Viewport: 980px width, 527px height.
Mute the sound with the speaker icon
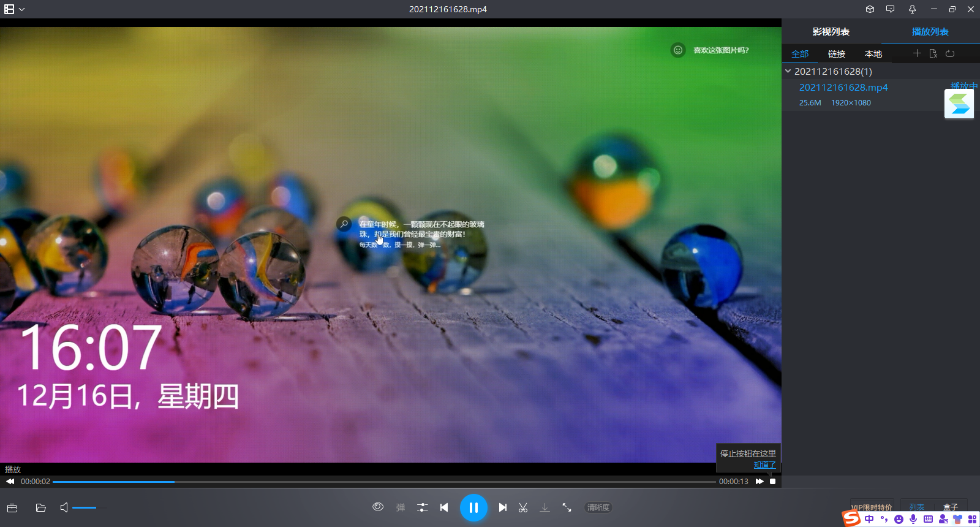click(64, 507)
